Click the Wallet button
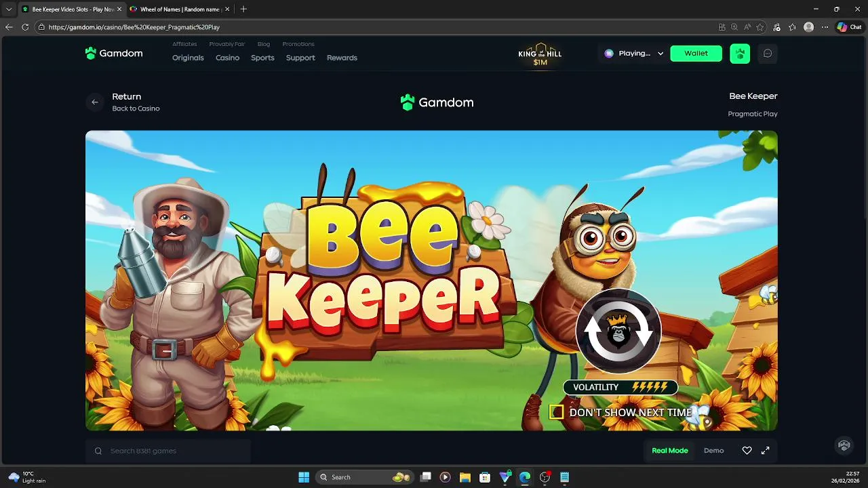 tap(696, 54)
